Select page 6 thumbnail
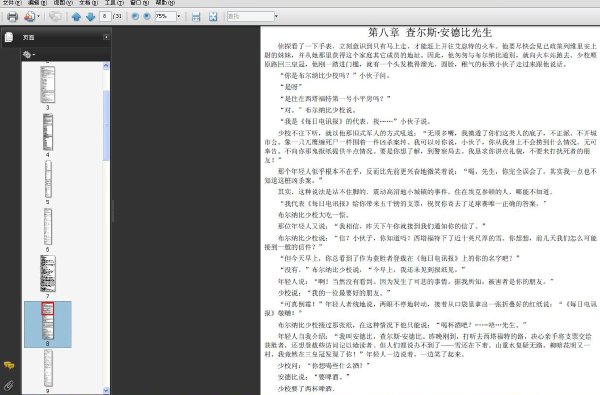This screenshot has width=600, height=395. (48, 227)
